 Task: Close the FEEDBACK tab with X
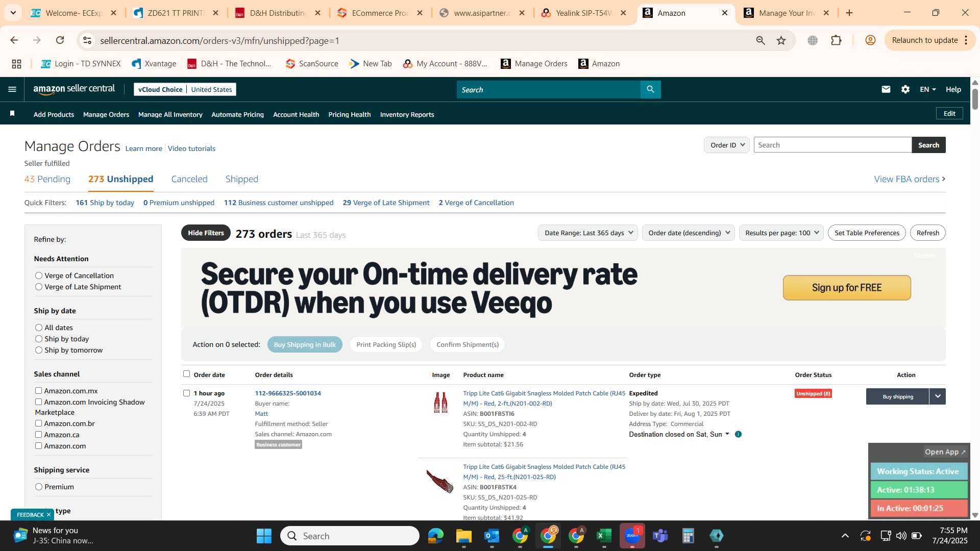pos(48,515)
